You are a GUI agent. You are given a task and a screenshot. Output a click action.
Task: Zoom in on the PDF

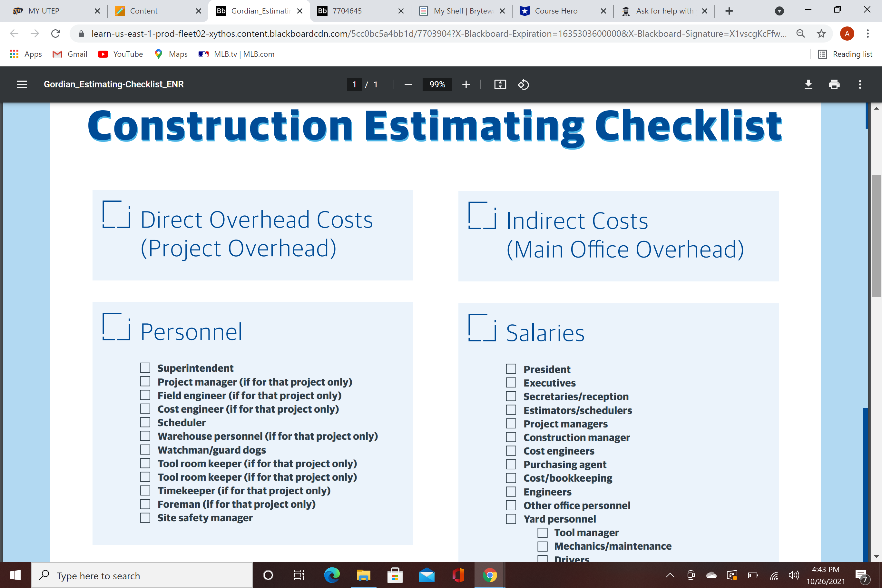pos(466,84)
